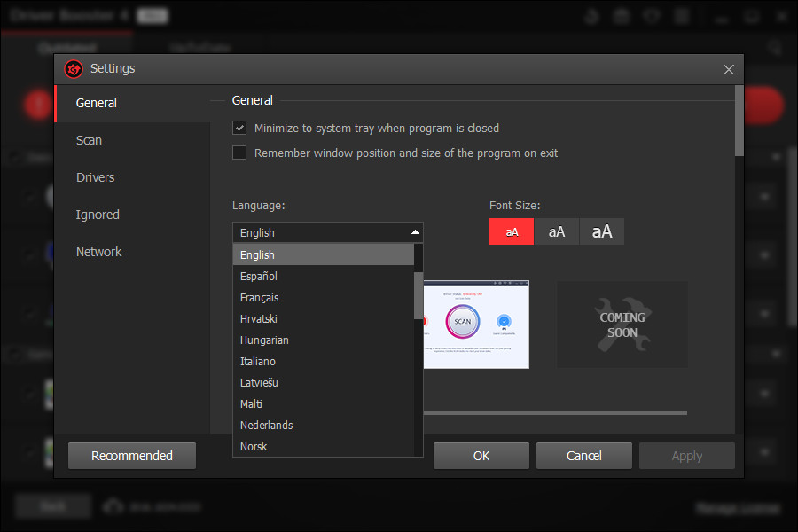The image size is (798, 532).
Task: Click the horizontal slider track above OK button
Action: click(558, 412)
